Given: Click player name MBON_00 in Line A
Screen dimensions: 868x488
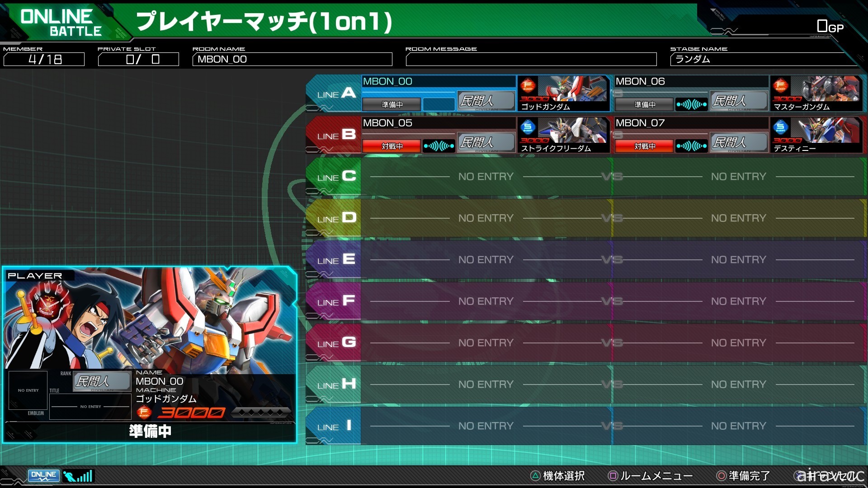Looking at the screenshot, I should click(388, 81).
